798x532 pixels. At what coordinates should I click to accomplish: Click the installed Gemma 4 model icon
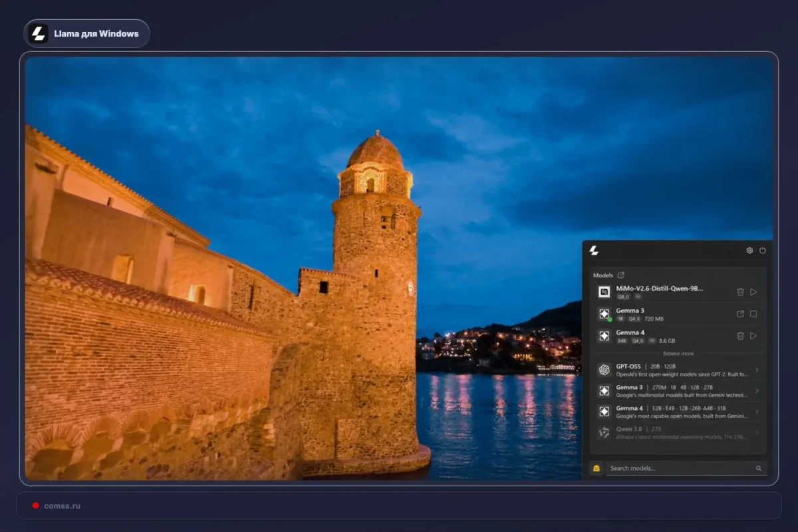coord(604,336)
